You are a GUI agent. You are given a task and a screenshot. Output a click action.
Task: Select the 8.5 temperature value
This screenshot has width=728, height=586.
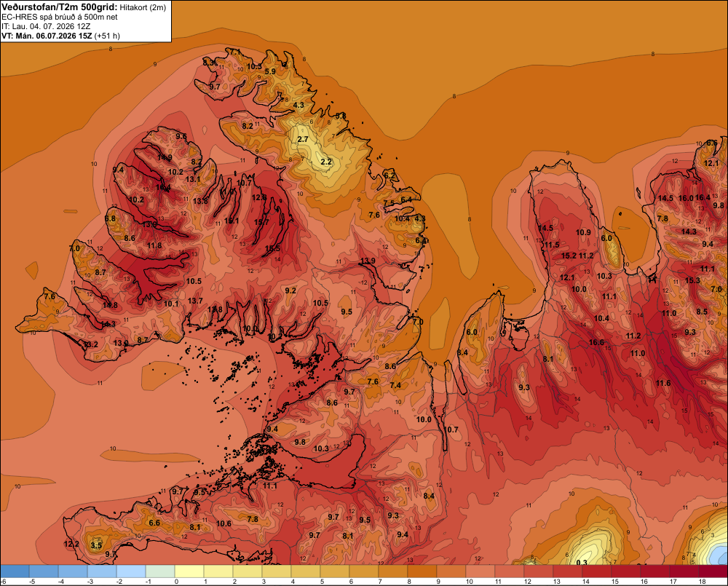click(702, 312)
